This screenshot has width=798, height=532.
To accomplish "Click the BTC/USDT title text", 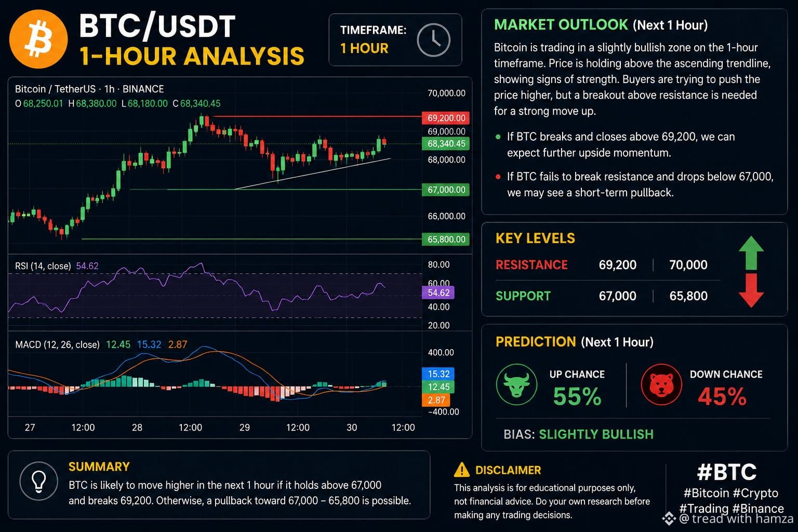I will click(157, 26).
